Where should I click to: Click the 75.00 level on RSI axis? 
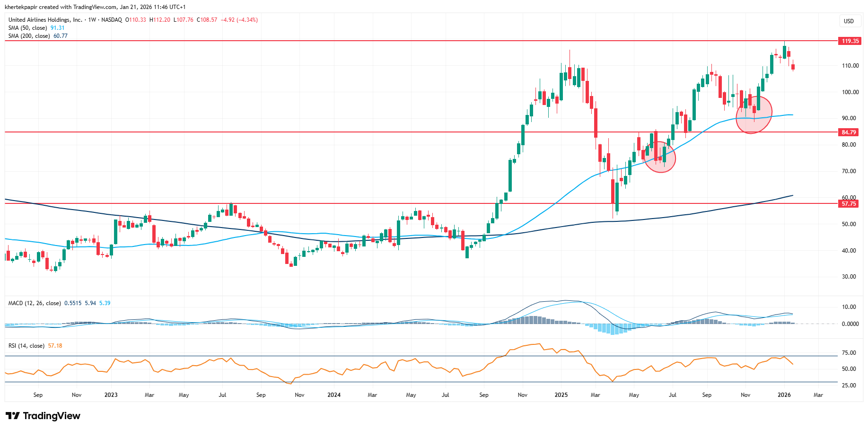click(849, 353)
